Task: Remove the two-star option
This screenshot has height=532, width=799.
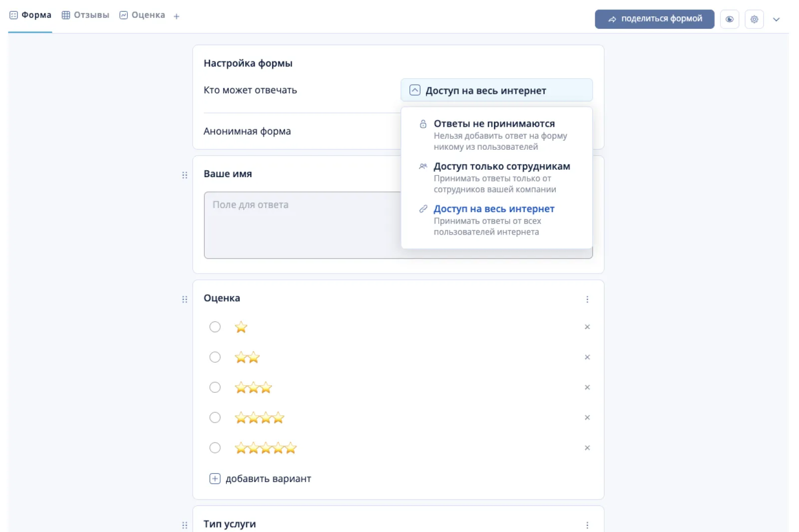Action: click(x=587, y=357)
